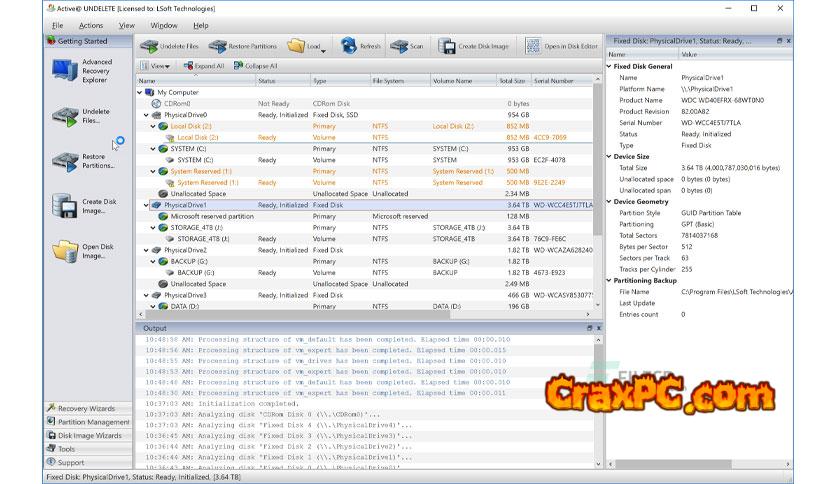This screenshot has width=836, height=484.
Task: Collapse the My Computer tree node
Action: click(142, 91)
